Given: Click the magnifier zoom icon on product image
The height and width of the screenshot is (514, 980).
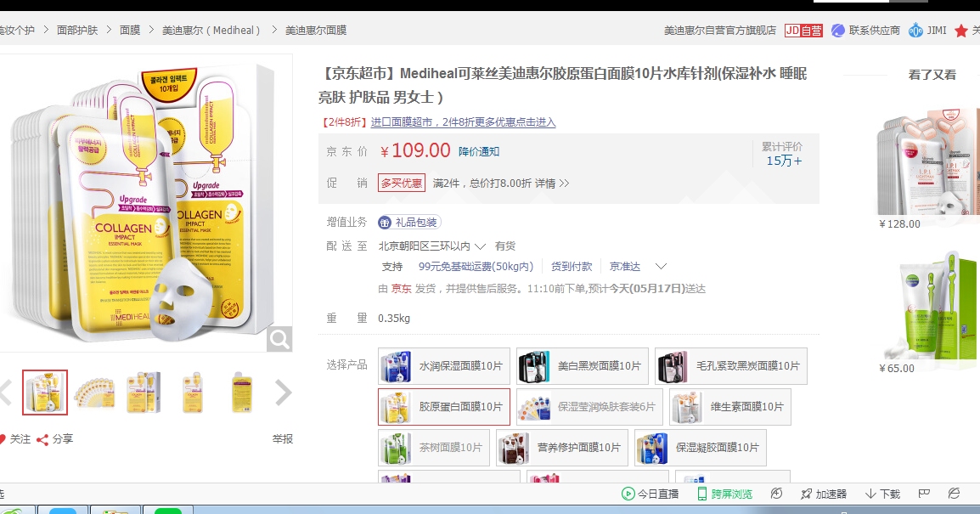Looking at the screenshot, I should click(x=279, y=339).
